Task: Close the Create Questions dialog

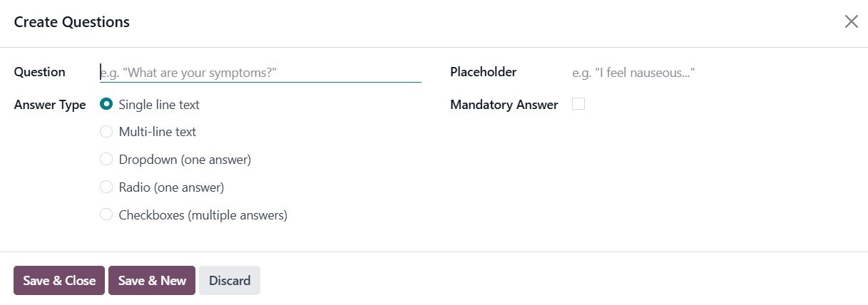Action: [851, 22]
